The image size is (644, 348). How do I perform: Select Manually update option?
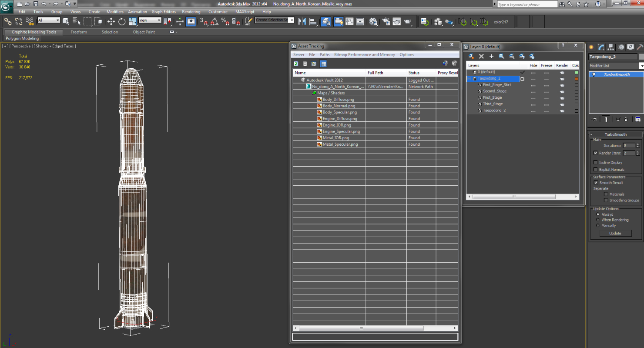tap(598, 226)
